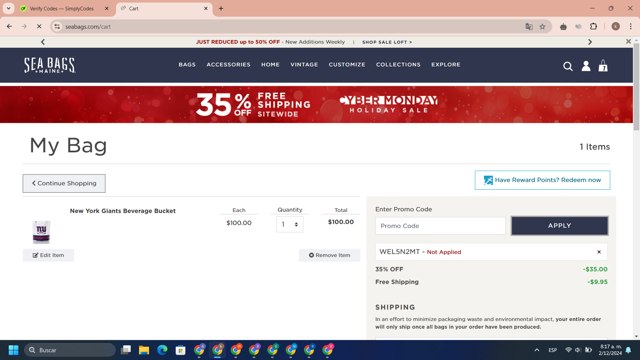The height and width of the screenshot is (360, 640).
Task: Click the Sea Bags Maine logo
Action: (x=49, y=65)
